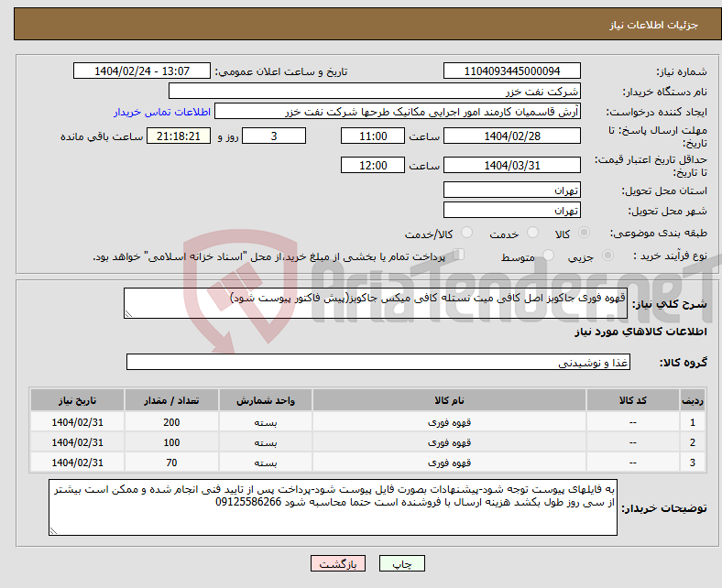722x588 pixels.
Task: Select the خدمت radio button
Action: pos(532,233)
